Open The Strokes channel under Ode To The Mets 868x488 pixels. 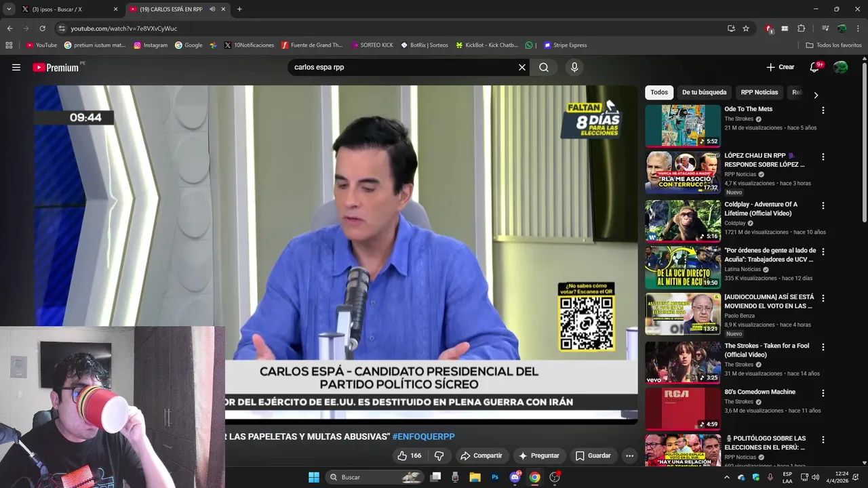pos(739,119)
